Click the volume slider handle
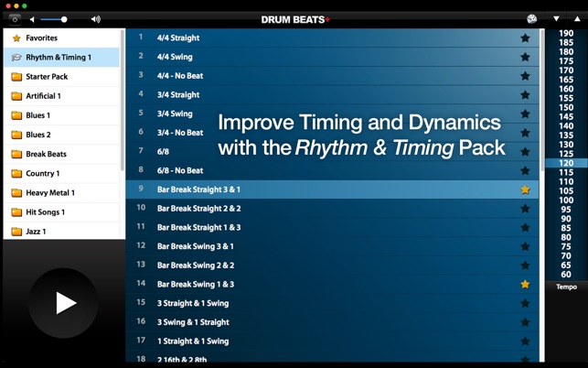 tap(64, 19)
